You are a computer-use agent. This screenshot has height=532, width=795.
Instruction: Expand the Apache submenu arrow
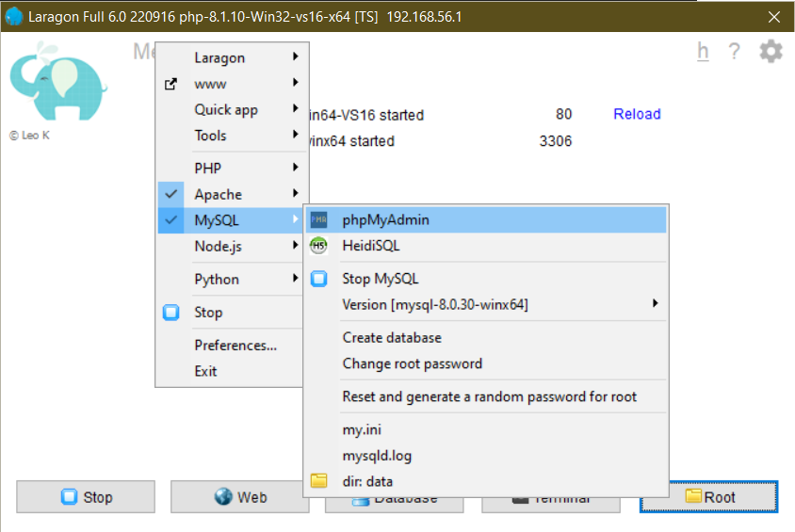(x=295, y=192)
